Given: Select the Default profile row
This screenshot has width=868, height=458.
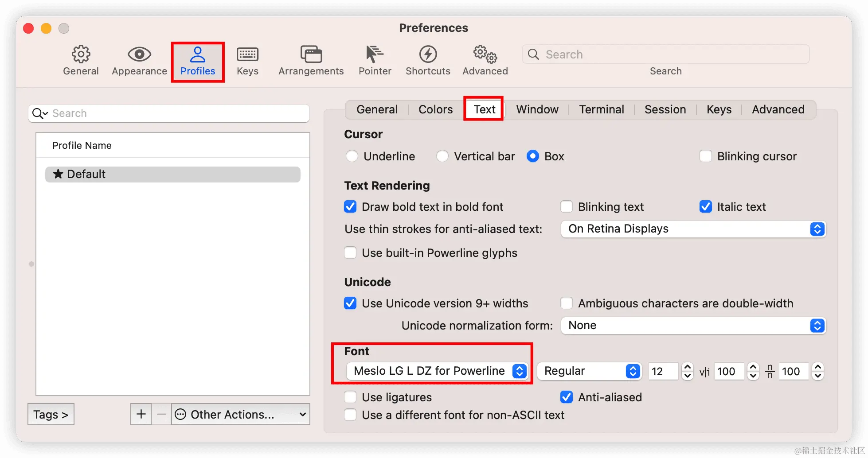Looking at the screenshot, I should (173, 174).
